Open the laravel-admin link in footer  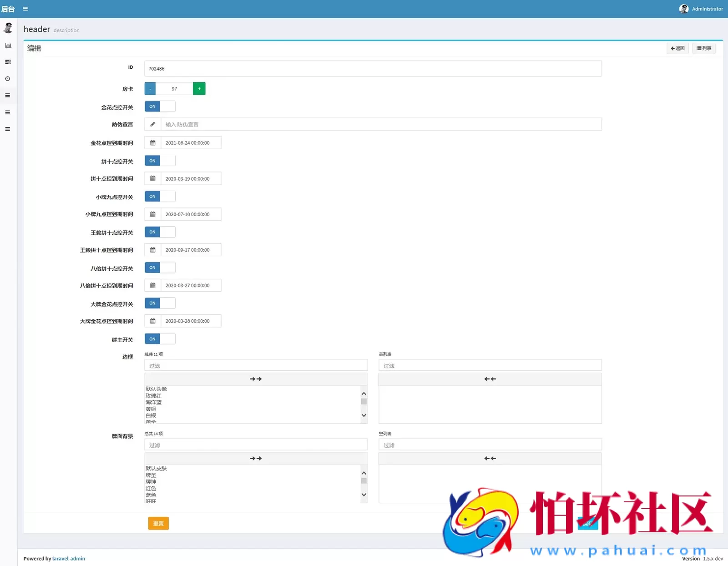tap(68, 558)
